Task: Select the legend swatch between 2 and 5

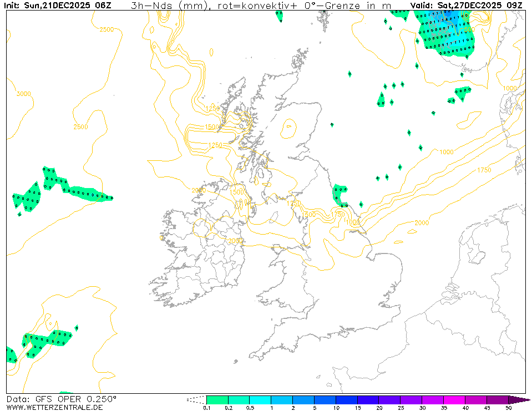Action: pos(303,400)
